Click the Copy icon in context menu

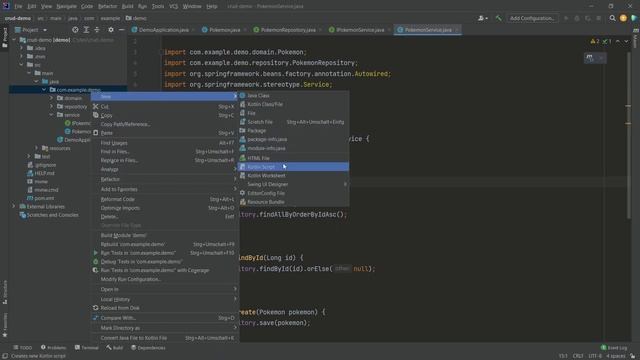point(96,116)
